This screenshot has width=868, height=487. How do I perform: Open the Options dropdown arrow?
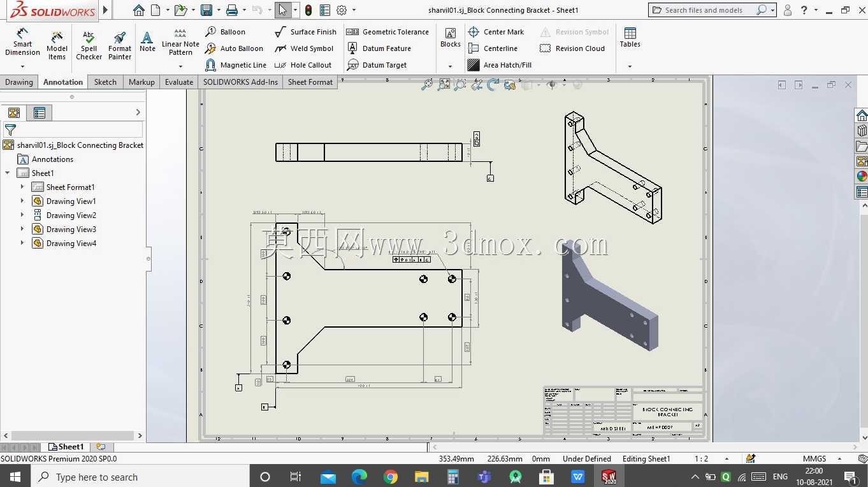(x=354, y=10)
